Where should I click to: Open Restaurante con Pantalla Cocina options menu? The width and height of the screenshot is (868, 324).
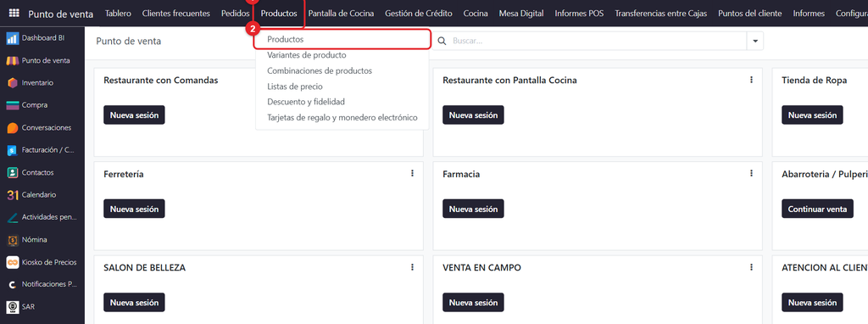[x=751, y=80]
